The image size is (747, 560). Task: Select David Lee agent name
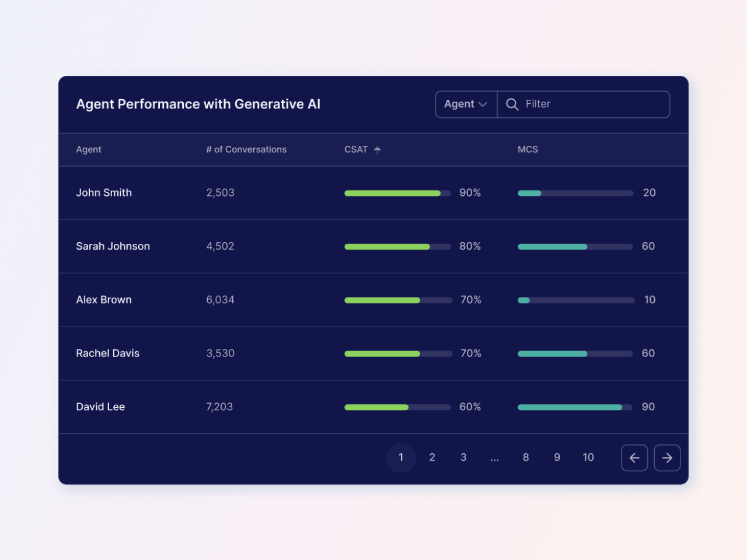pyautogui.click(x=100, y=407)
